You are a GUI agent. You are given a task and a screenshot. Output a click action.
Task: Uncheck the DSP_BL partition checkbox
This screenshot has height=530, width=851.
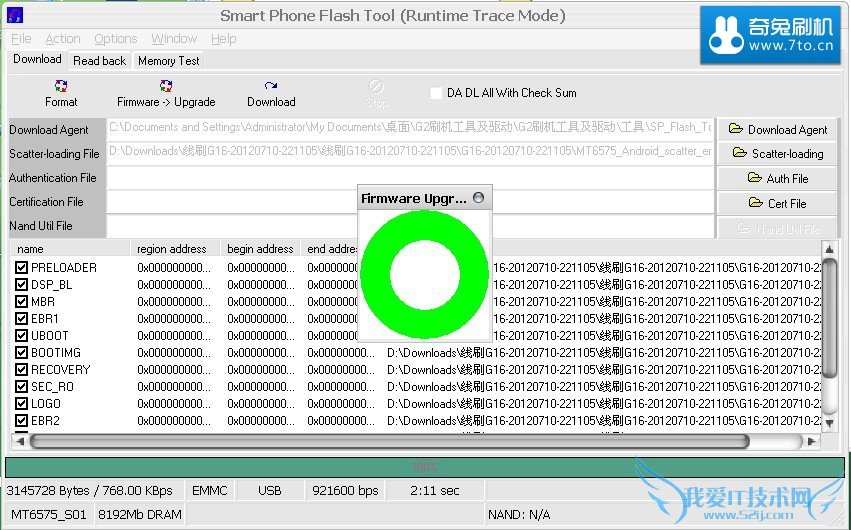21,284
